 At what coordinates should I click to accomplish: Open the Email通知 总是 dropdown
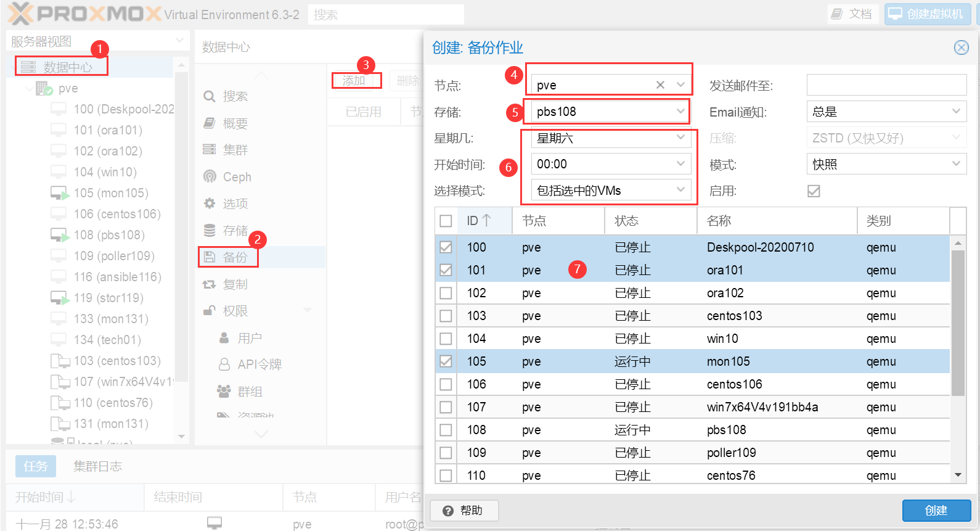956,112
